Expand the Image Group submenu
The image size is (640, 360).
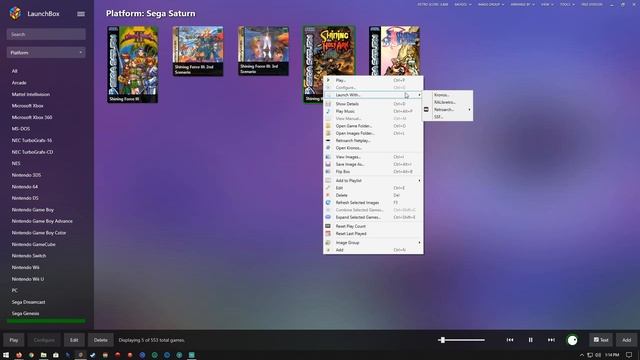point(373,242)
